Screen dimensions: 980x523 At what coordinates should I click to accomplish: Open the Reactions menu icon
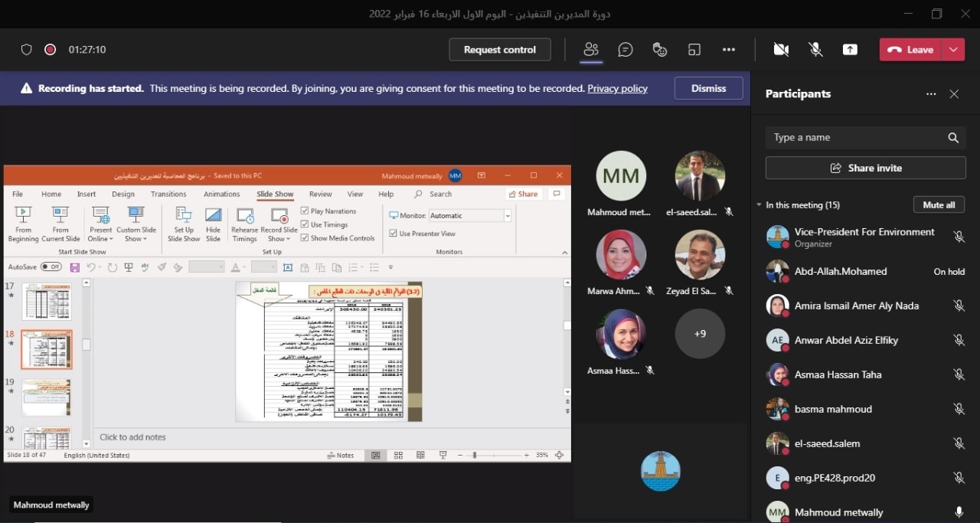660,50
